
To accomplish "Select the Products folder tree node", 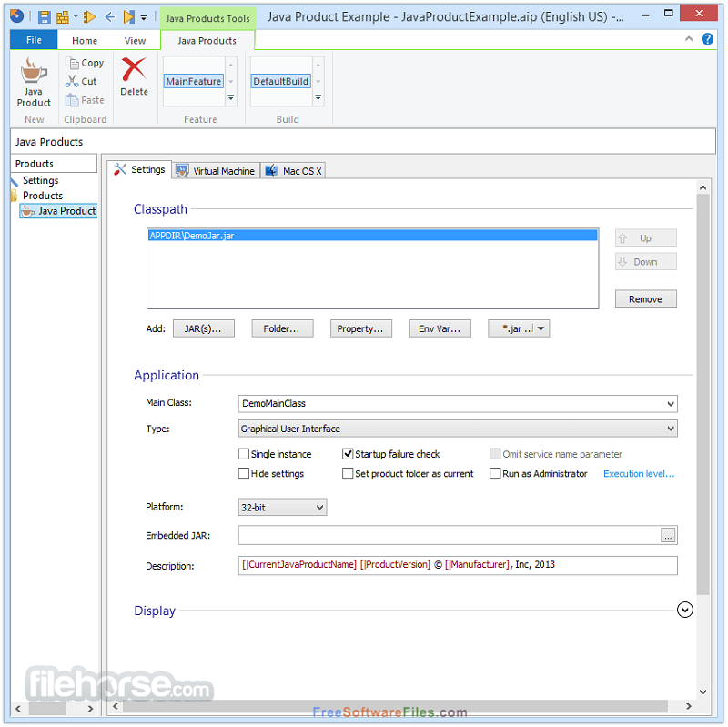I will [x=42, y=196].
